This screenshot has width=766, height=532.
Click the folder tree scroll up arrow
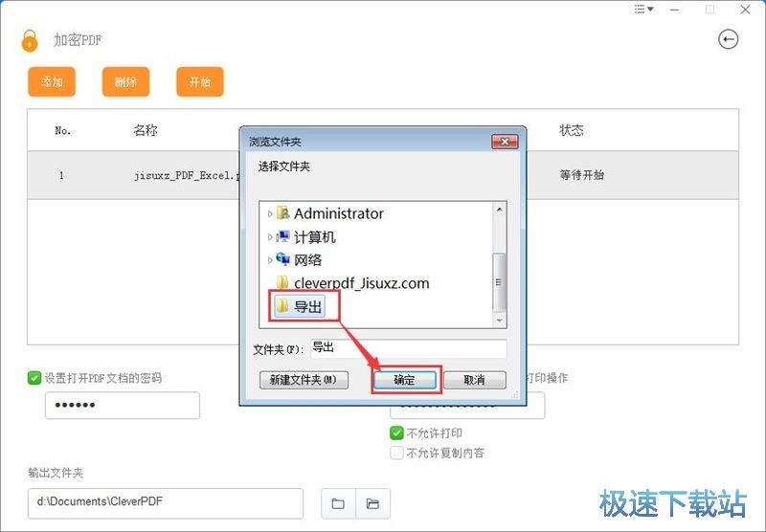click(499, 209)
